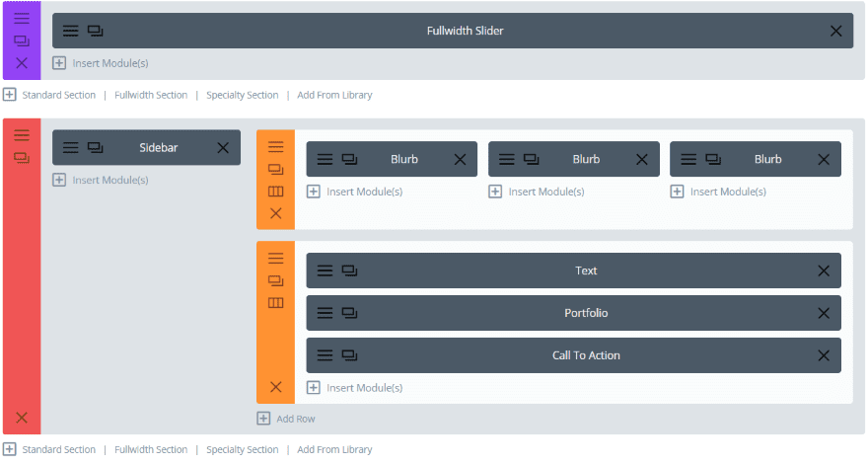Viewport: 868px width, 464px height.
Task: Delete the purple fullwidth section
Action: click(x=22, y=62)
